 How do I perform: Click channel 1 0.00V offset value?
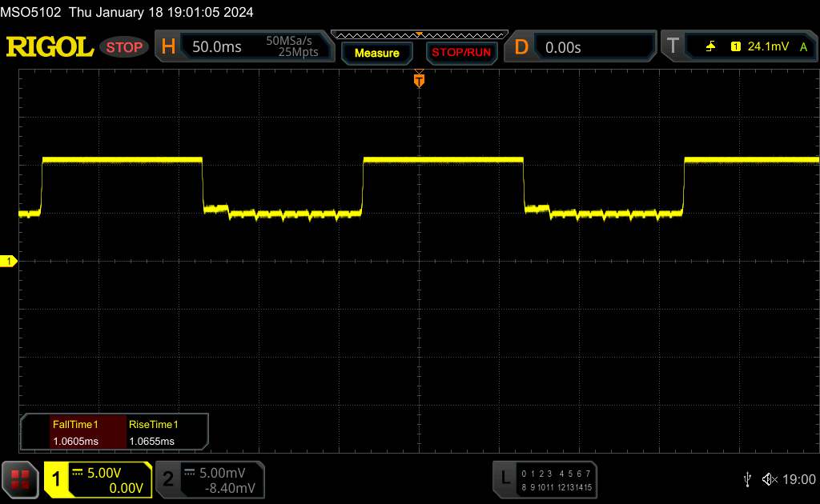[126, 488]
